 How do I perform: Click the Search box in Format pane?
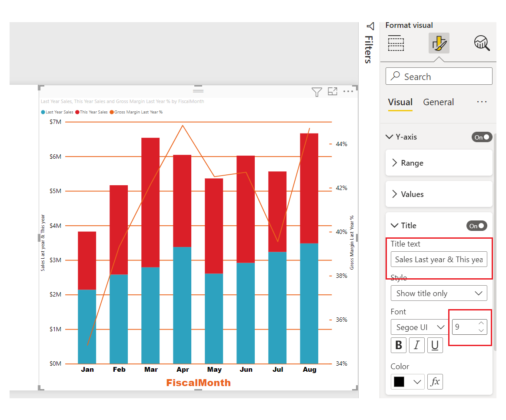tap(439, 76)
